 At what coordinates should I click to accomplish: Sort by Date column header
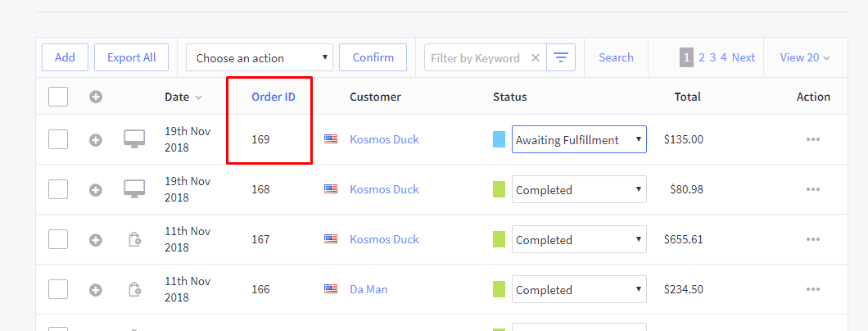pyautogui.click(x=183, y=97)
